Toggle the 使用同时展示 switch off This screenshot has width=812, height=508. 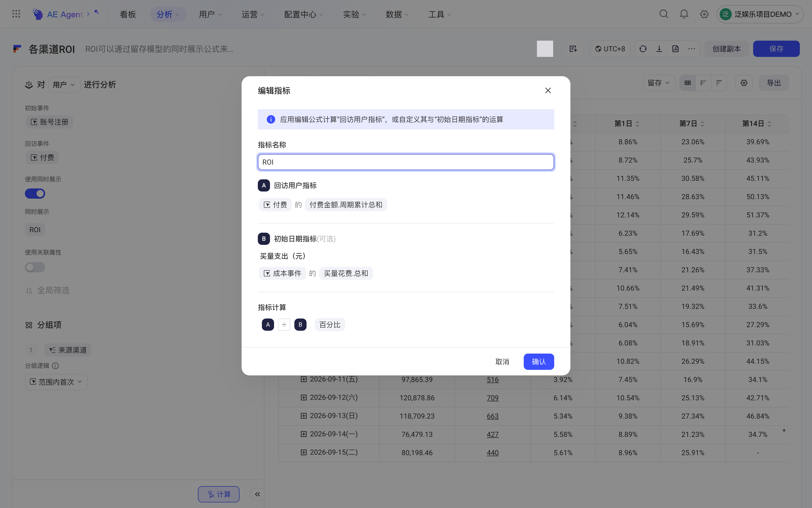click(35, 194)
